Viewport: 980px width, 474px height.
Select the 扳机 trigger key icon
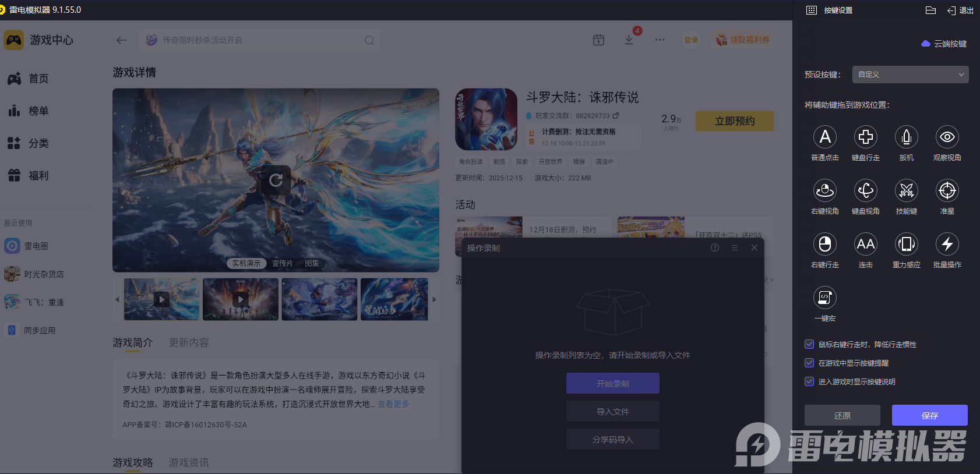[x=907, y=137]
